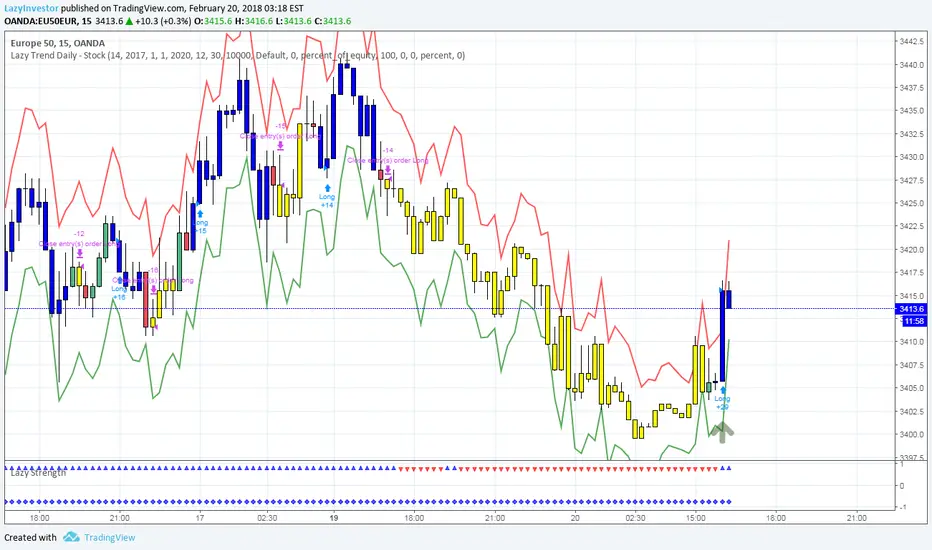The width and height of the screenshot is (932, 550).
Task: Open the TradingView link beside Created with
Action: [109, 538]
